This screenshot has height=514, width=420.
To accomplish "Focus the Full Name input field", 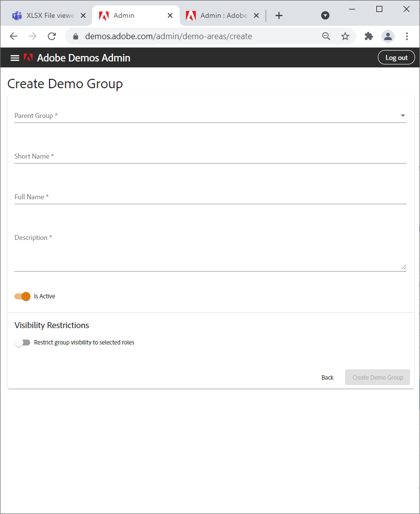I will [210, 197].
